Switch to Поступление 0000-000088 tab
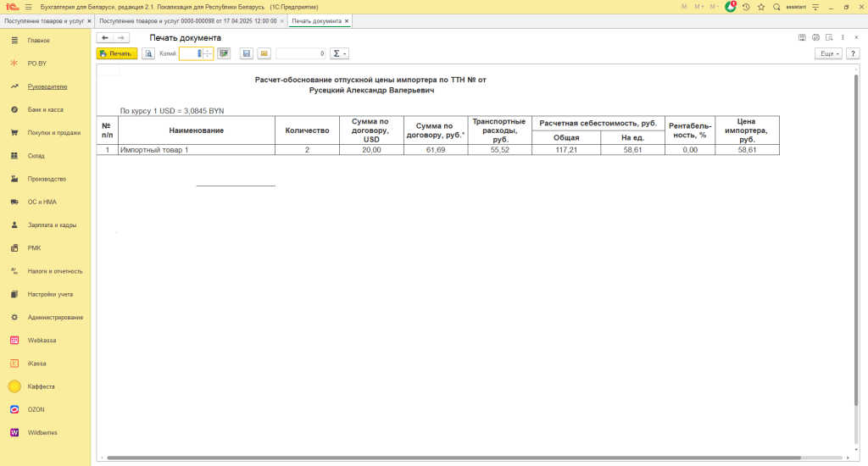Image resolution: width=868 pixels, height=466 pixels. coord(187,21)
